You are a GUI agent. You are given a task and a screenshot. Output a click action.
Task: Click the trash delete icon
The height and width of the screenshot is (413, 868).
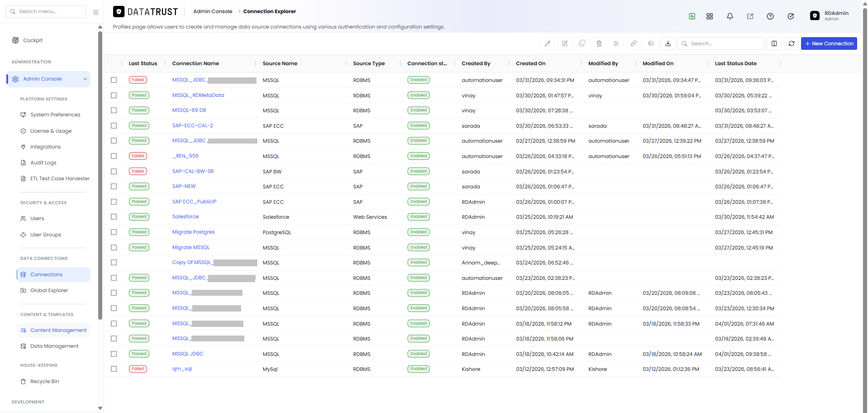pyautogui.click(x=599, y=43)
